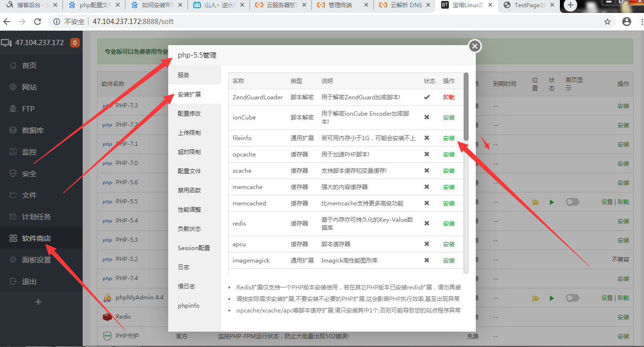Open the 慢日志 tab
This screenshot has width=644, height=347.
tap(195, 286)
